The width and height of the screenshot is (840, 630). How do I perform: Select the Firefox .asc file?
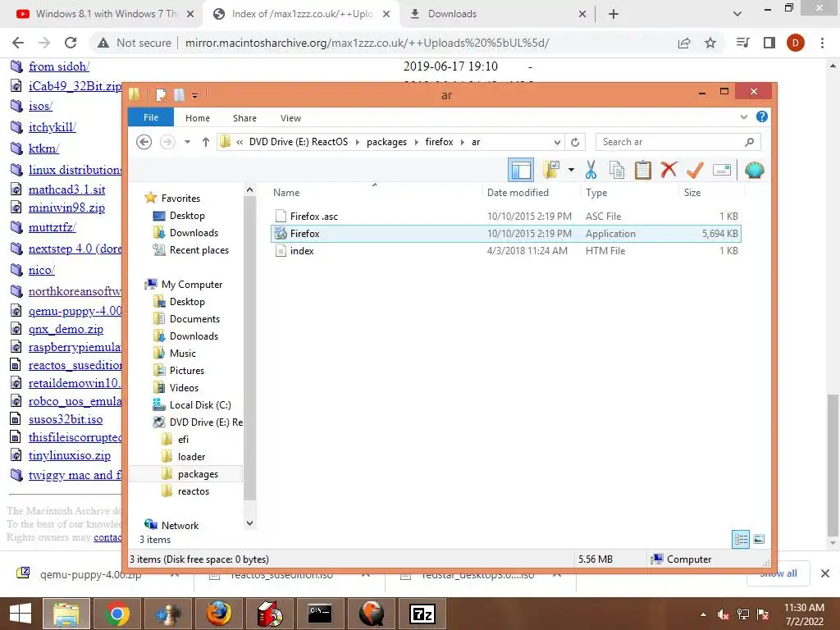point(505,217)
